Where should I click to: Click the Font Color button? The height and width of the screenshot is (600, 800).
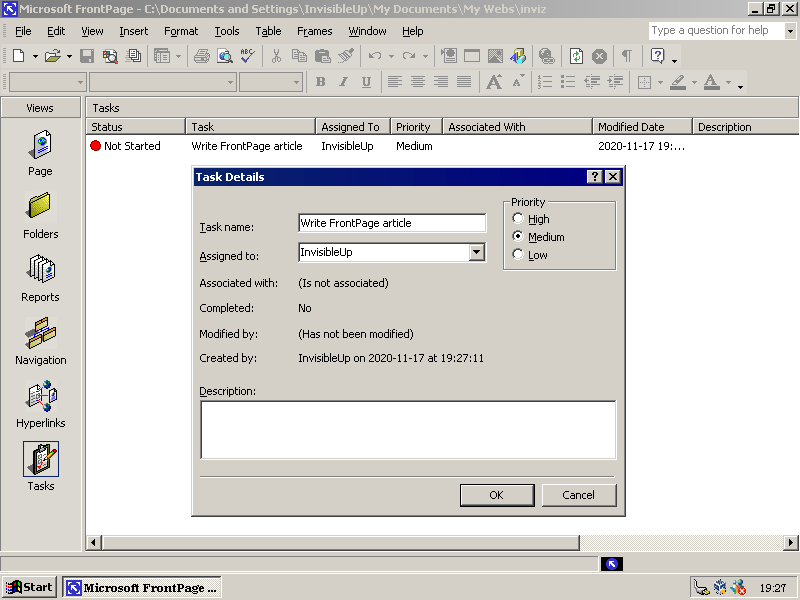[x=712, y=82]
